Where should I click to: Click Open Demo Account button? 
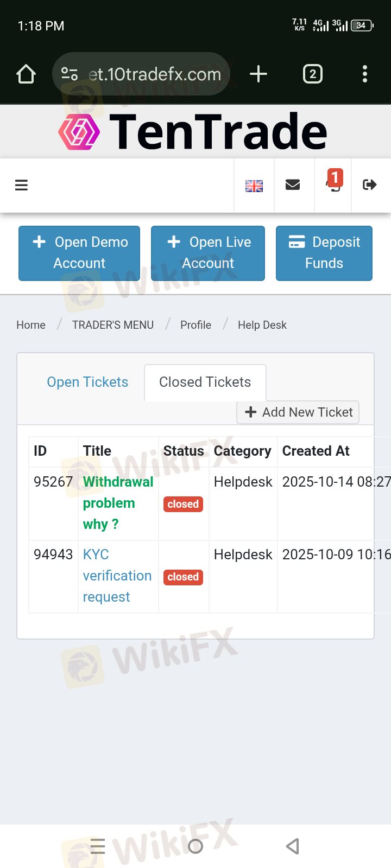tap(79, 253)
